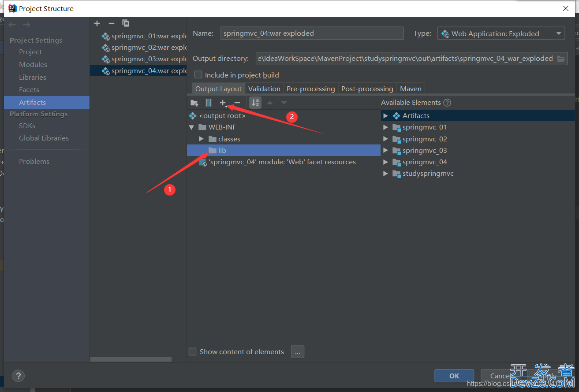Remove element from output layout
Viewport: 579px width, 392px height.
coord(237,103)
